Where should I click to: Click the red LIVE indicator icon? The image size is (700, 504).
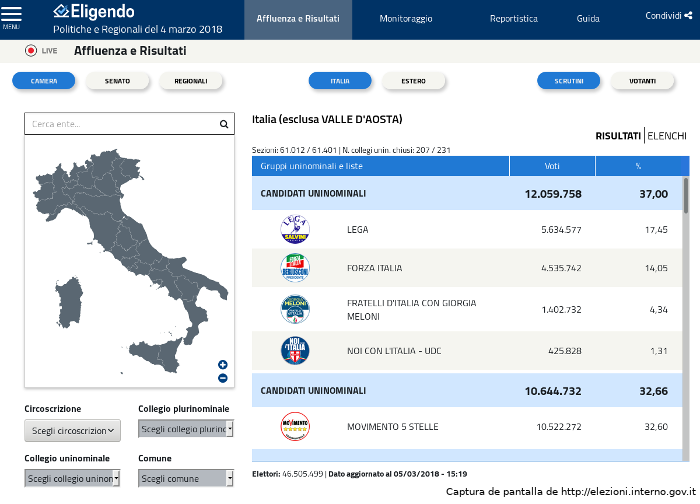[x=31, y=50]
